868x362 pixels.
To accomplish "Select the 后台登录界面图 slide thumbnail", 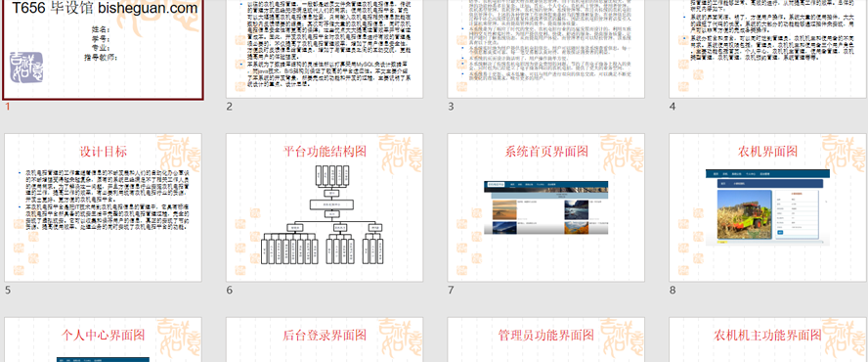I will coord(325,339).
